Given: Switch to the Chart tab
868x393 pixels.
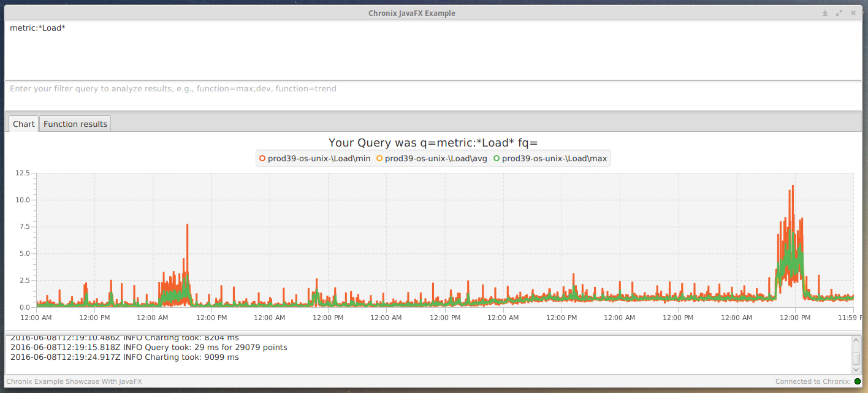Looking at the screenshot, I should pos(24,124).
